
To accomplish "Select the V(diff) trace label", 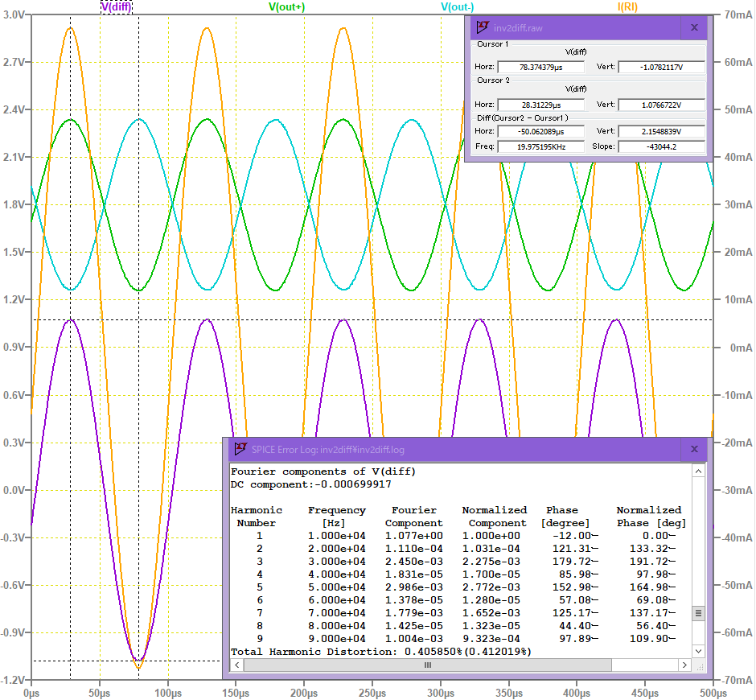I will [117, 6].
